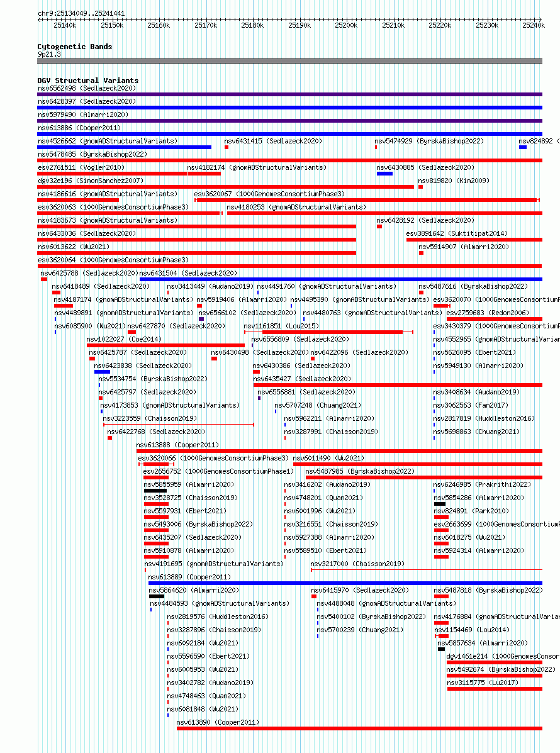Open nsv6431415 (Sedlazeck2020) label

[273, 141]
